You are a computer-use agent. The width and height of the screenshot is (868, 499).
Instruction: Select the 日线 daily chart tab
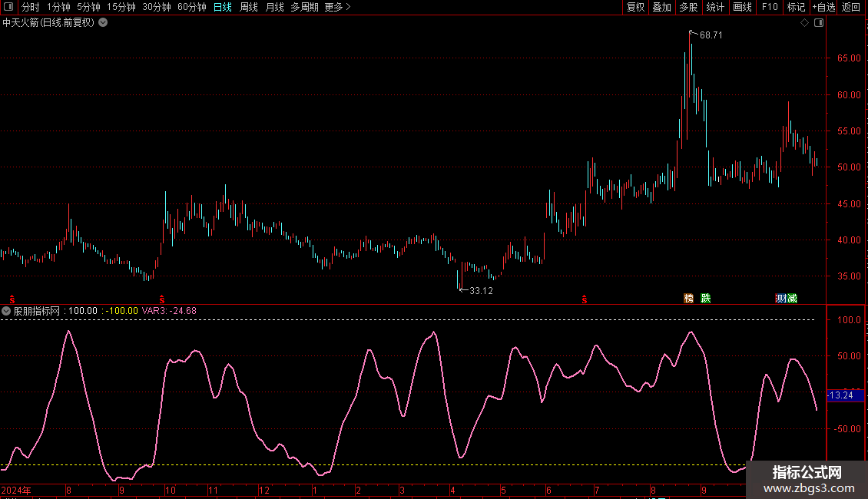click(223, 7)
